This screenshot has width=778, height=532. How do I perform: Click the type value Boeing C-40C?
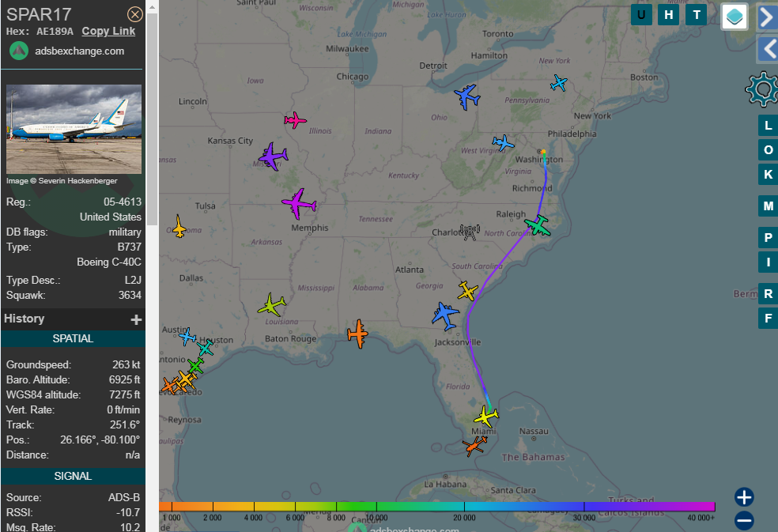109,262
